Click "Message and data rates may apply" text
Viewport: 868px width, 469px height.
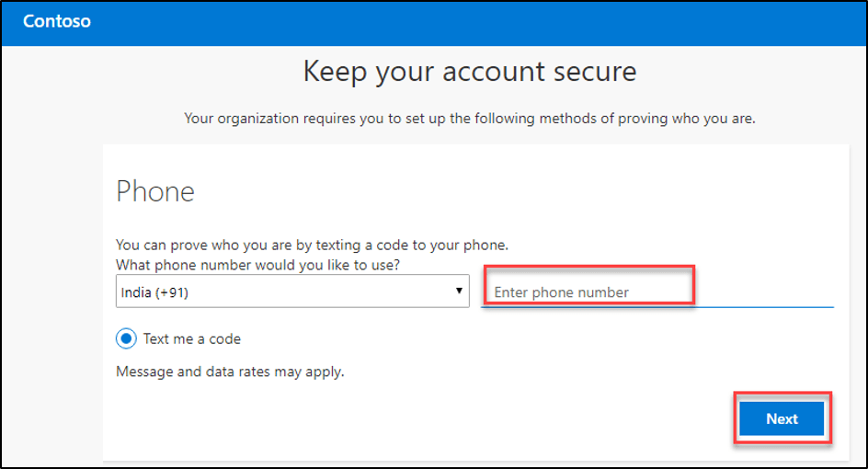point(230,372)
